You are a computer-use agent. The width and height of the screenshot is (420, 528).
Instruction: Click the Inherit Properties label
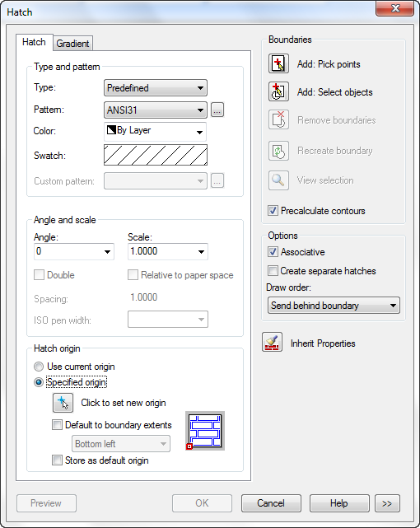coord(323,343)
